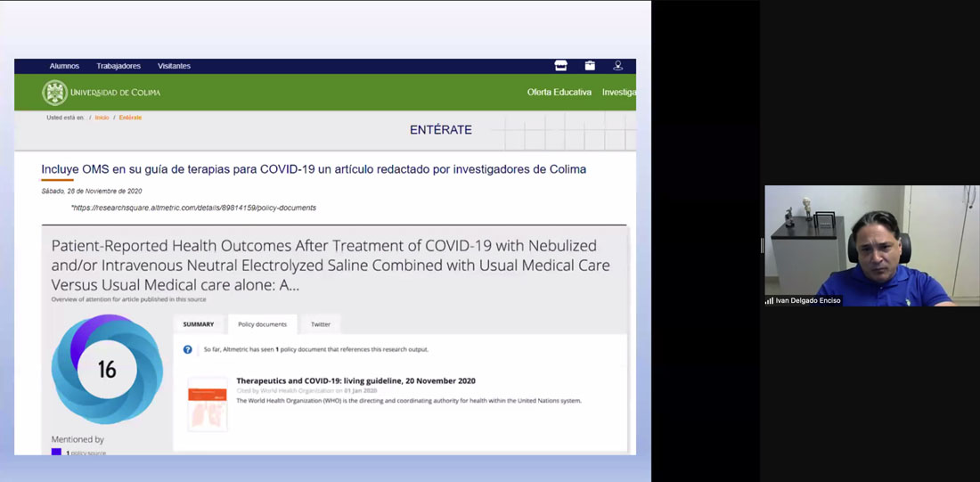Open the partially visible Investigación menu
The width and height of the screenshot is (980, 482).
tap(619, 93)
